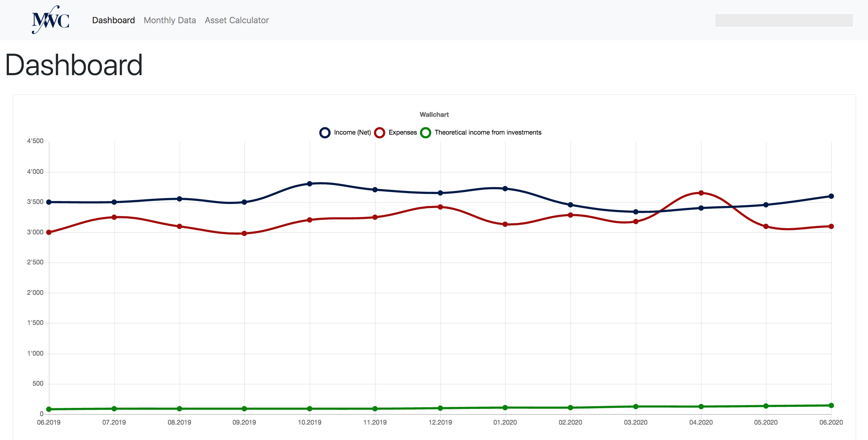Viewport: 868px width, 440px height.
Task: Click the 4'500 y-axis label
Action: click(x=35, y=141)
